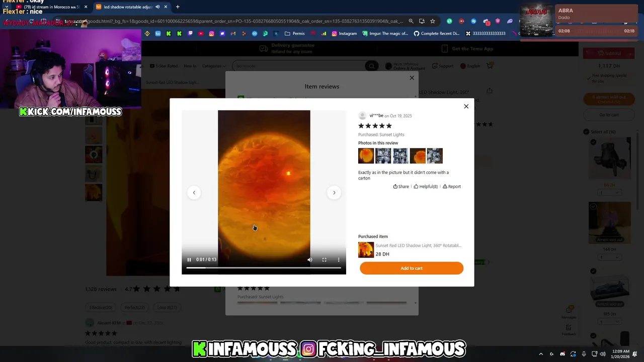Click the purchased item thumbnail image
Image resolution: width=644 pixels, height=362 pixels.
366,250
